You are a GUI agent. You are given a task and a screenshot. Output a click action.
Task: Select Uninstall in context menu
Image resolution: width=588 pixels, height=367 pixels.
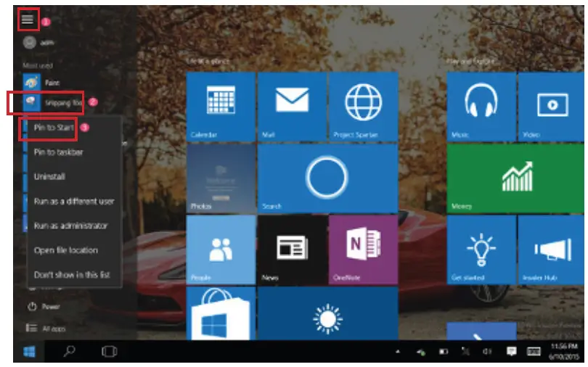49,176
